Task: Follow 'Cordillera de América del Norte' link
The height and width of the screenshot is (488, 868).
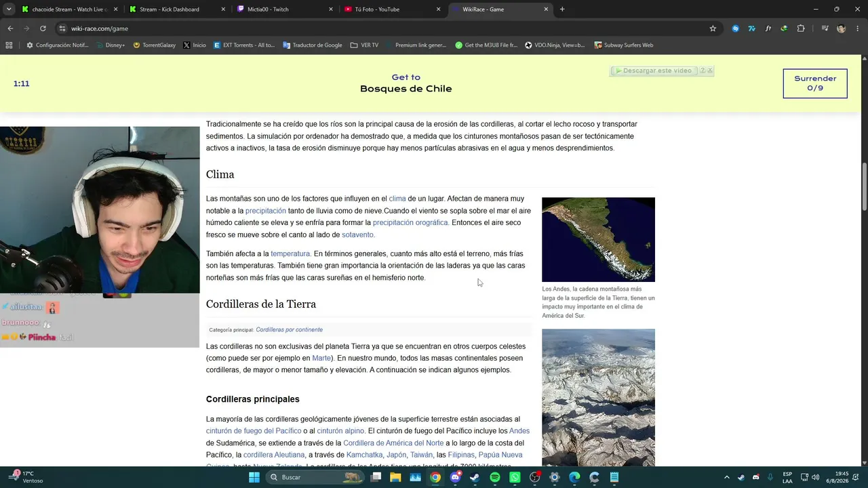Action: pos(393,443)
